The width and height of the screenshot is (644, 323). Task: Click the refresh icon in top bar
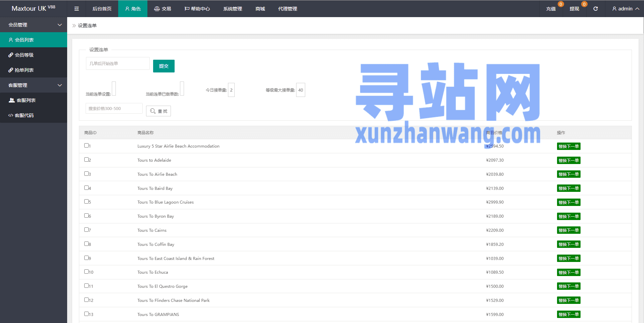[595, 9]
